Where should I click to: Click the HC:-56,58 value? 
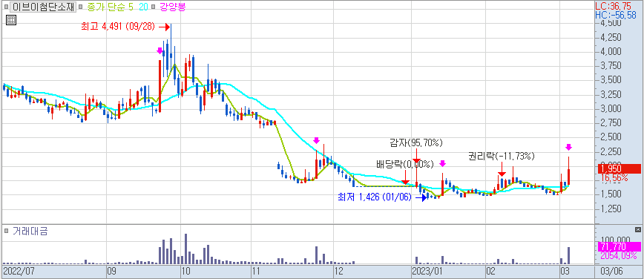(x=616, y=15)
